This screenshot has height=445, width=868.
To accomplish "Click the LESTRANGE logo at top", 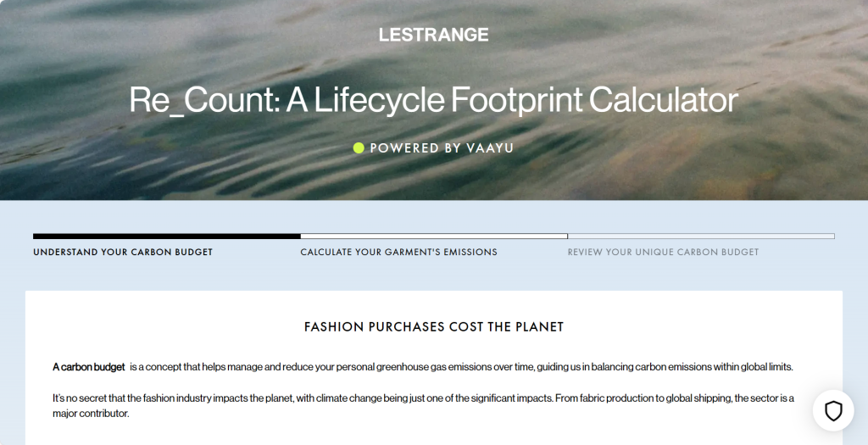I will pyautogui.click(x=433, y=35).
